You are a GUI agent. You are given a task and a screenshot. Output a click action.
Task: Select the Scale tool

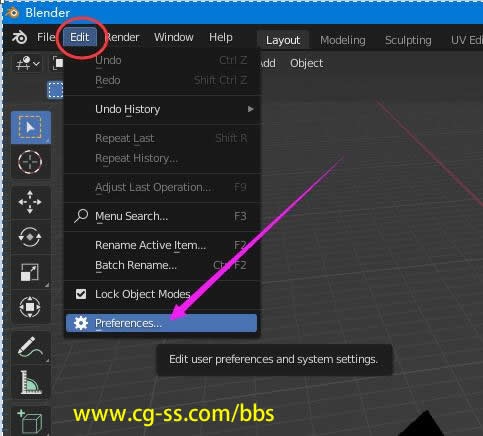click(30, 272)
